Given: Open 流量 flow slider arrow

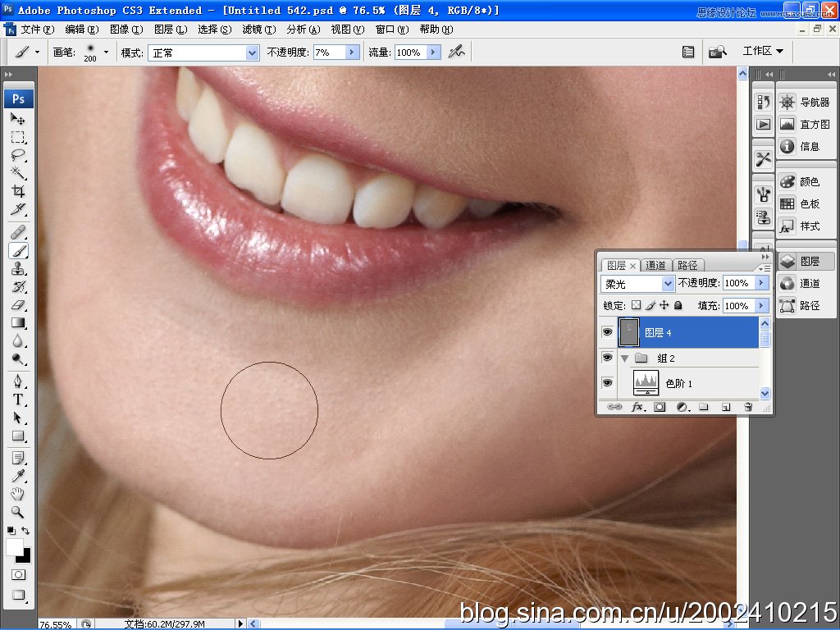Looking at the screenshot, I should (x=433, y=52).
